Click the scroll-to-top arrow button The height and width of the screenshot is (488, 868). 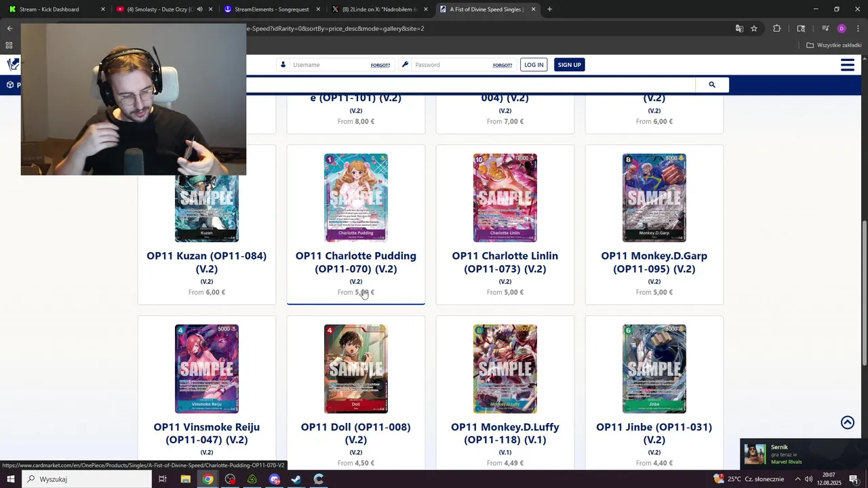coord(848,422)
